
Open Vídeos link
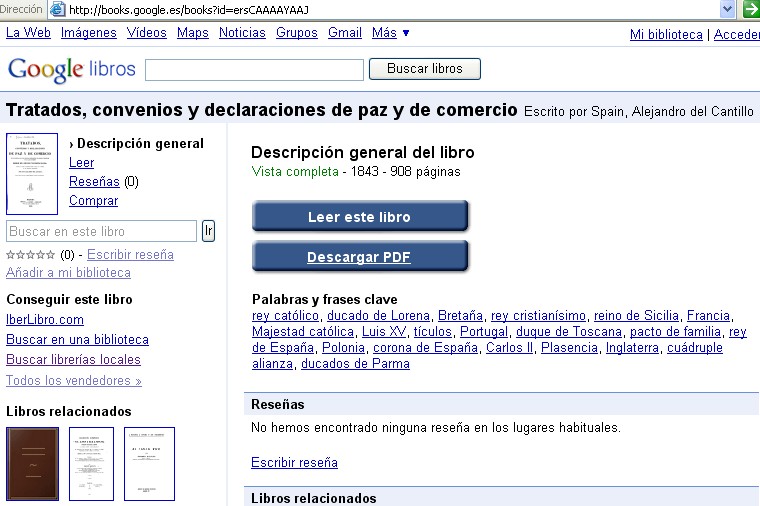(x=146, y=32)
